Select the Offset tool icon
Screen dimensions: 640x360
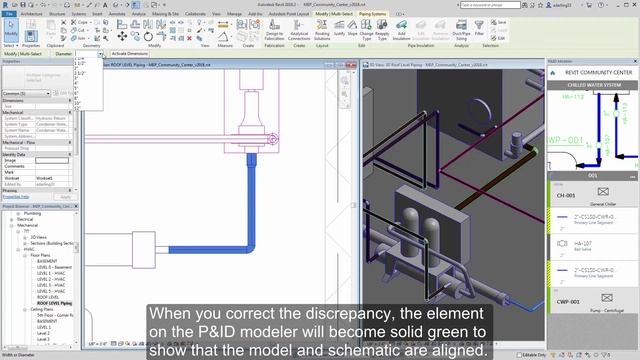coord(135,24)
